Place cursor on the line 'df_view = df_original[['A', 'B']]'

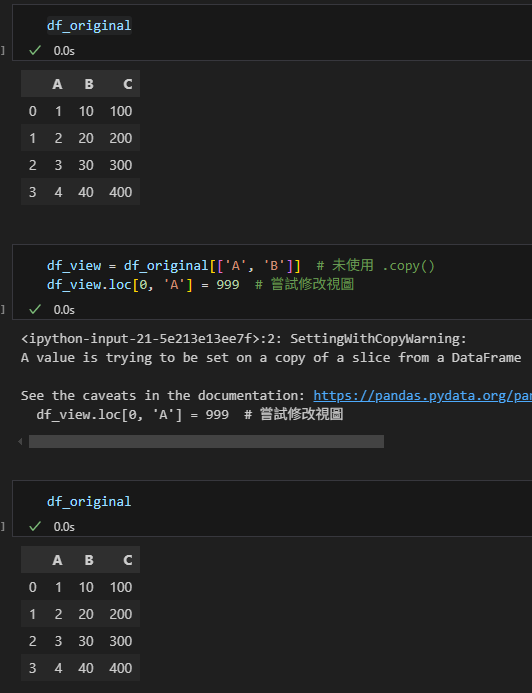click(x=174, y=266)
